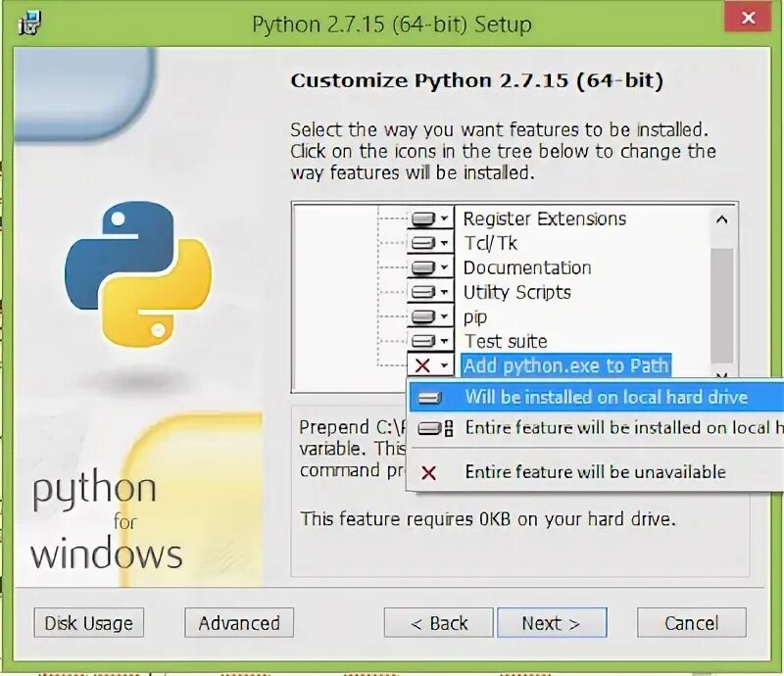This screenshot has height=676, width=784.
Task: Go back with the < Back button
Action: pos(438,623)
